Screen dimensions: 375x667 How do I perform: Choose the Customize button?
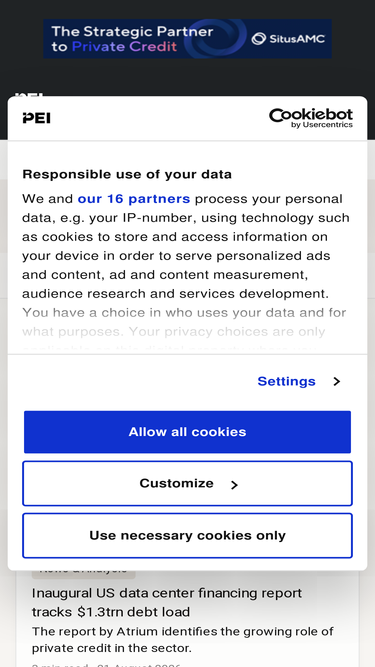tap(188, 484)
